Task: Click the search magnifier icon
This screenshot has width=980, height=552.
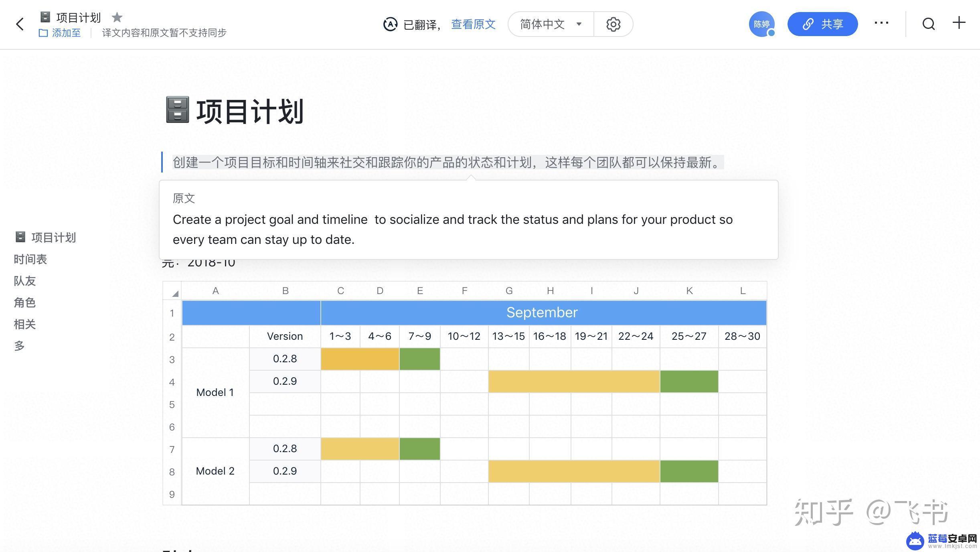Action: pyautogui.click(x=929, y=24)
